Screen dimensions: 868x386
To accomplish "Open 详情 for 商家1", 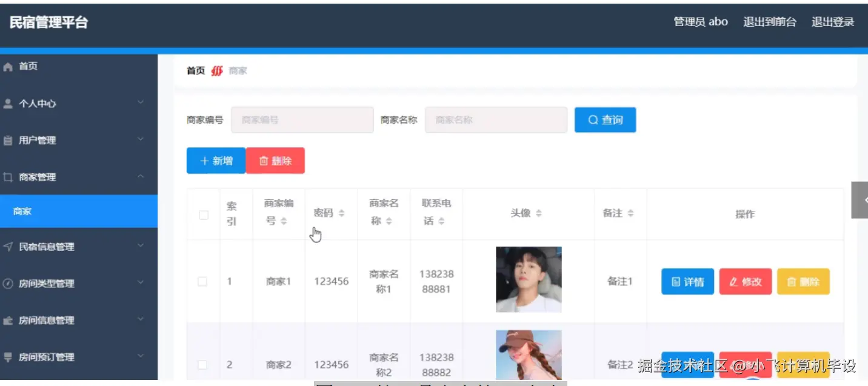I will click(687, 281).
